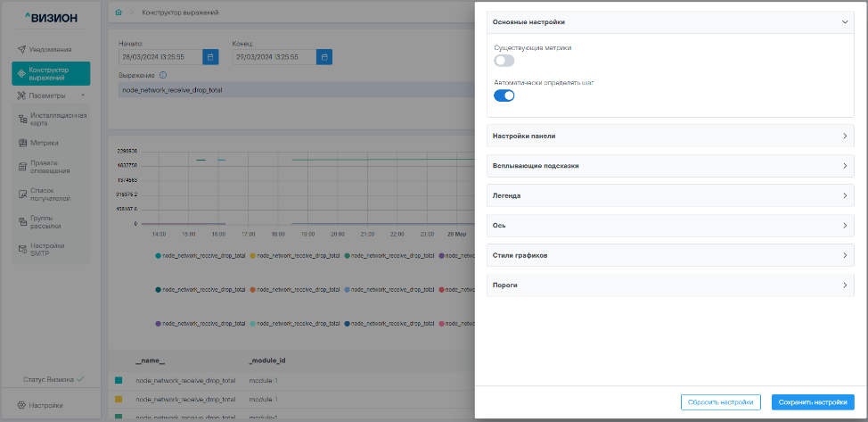Viewport: 868px width, 422px height.
Task: Click the home icon in breadcrumb
Action: point(119,13)
